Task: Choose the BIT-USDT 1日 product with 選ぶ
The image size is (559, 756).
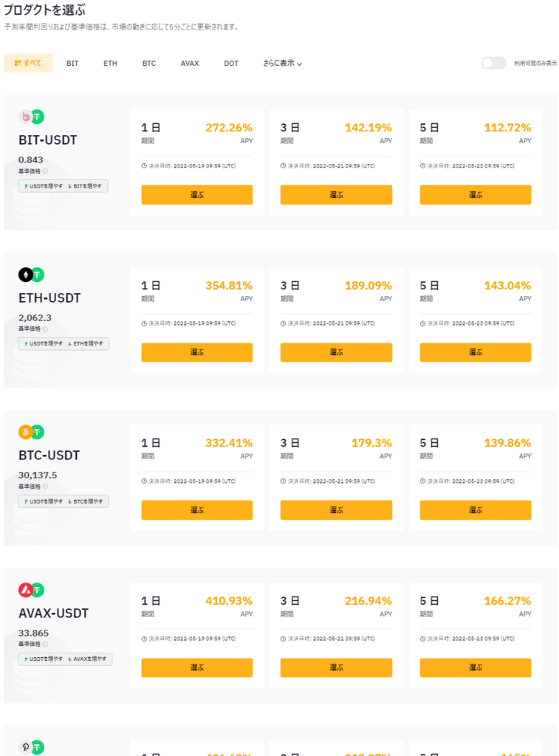Action: [196, 195]
